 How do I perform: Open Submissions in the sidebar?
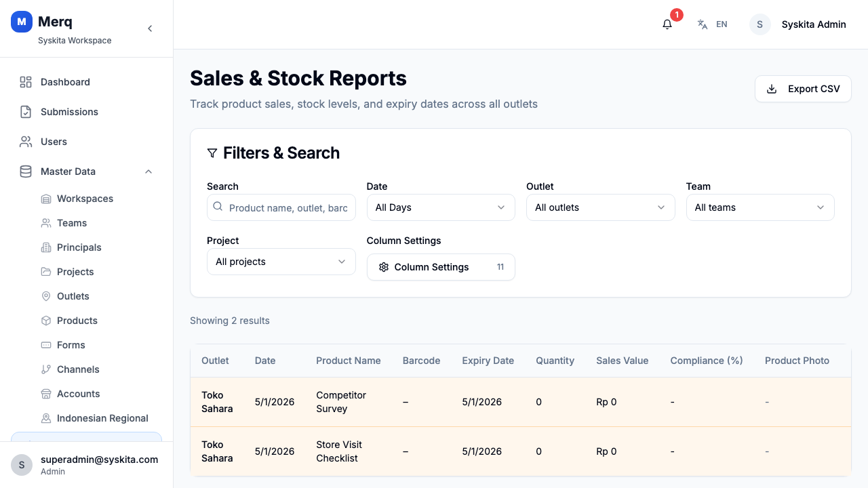[x=86, y=112]
